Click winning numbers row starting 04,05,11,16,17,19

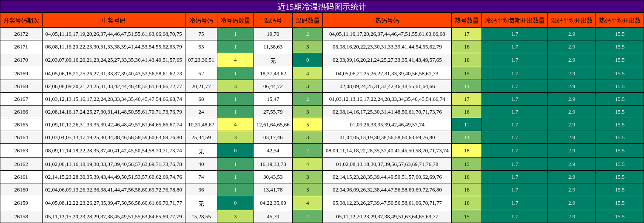point(114,34)
